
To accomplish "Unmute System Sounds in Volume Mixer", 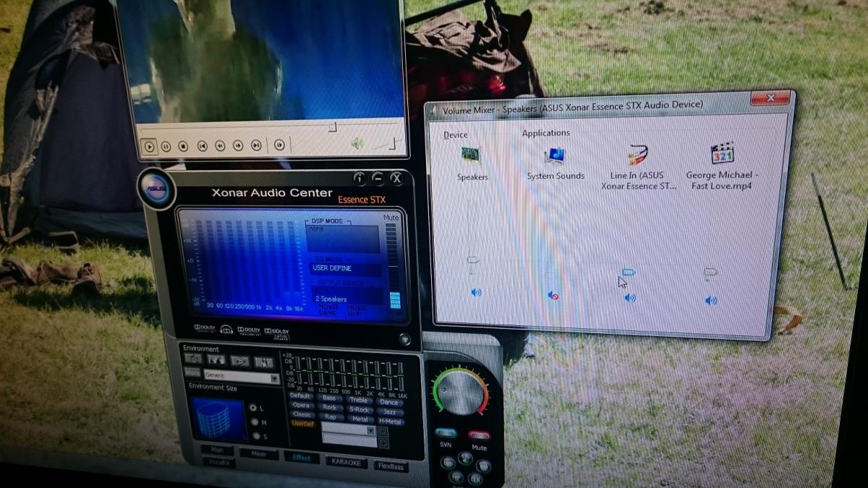I will point(553,295).
